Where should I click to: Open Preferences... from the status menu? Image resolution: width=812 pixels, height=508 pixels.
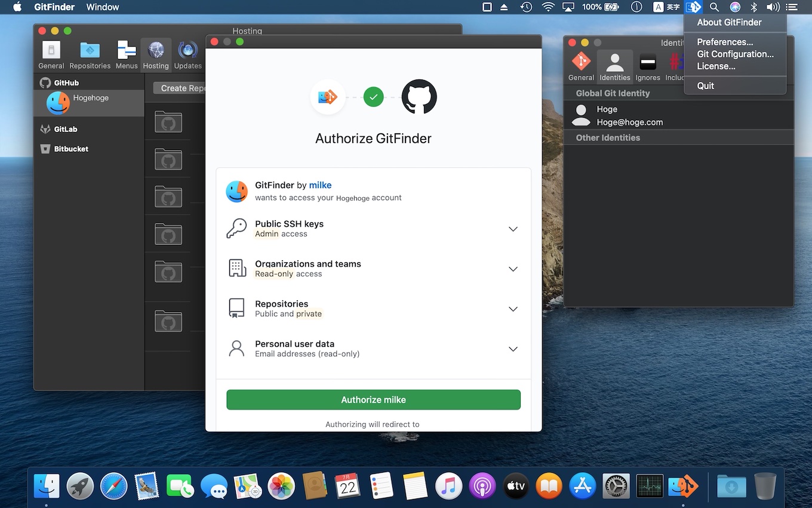735,42
